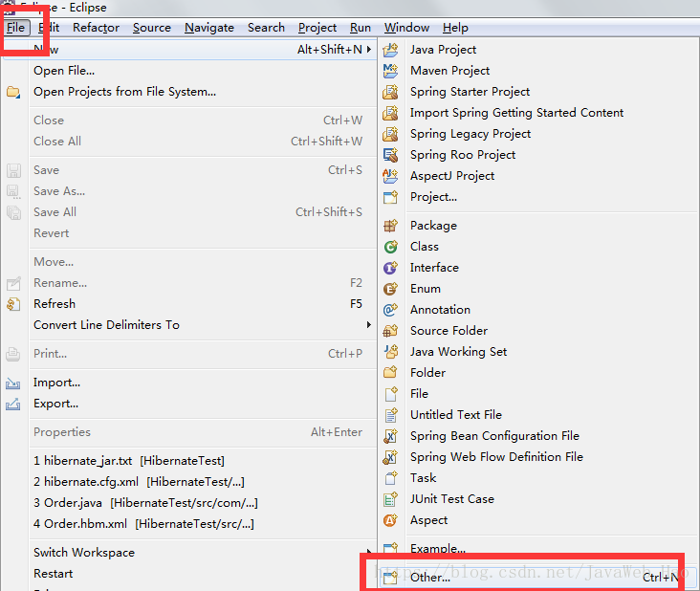Expand the New submenu arrow
Screen dimensions: 700x591
pyautogui.click(x=369, y=49)
